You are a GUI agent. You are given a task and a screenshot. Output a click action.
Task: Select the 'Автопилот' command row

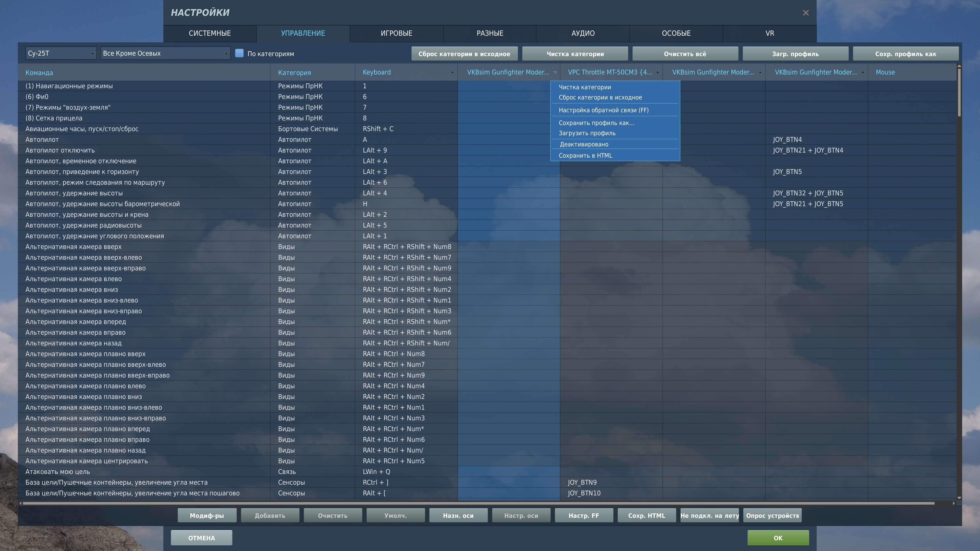click(42, 140)
